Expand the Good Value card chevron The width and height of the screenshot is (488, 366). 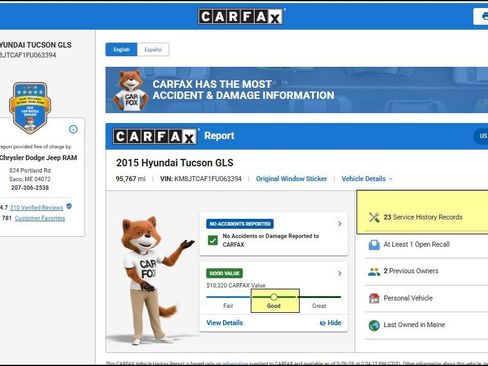(340, 273)
